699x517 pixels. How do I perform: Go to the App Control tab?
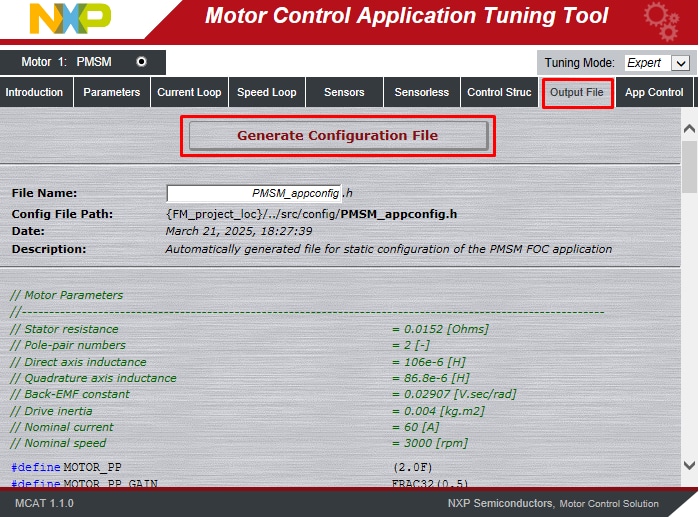point(654,92)
